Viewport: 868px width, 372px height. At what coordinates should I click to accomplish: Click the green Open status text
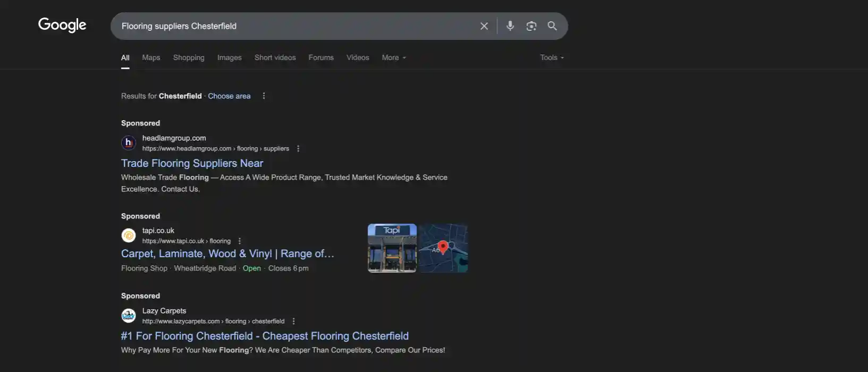point(252,268)
